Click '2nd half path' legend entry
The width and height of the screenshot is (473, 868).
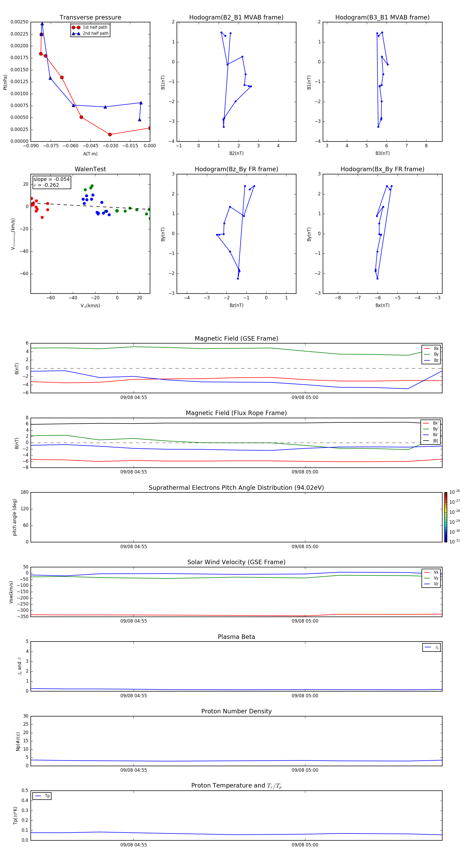pyautogui.click(x=90, y=33)
